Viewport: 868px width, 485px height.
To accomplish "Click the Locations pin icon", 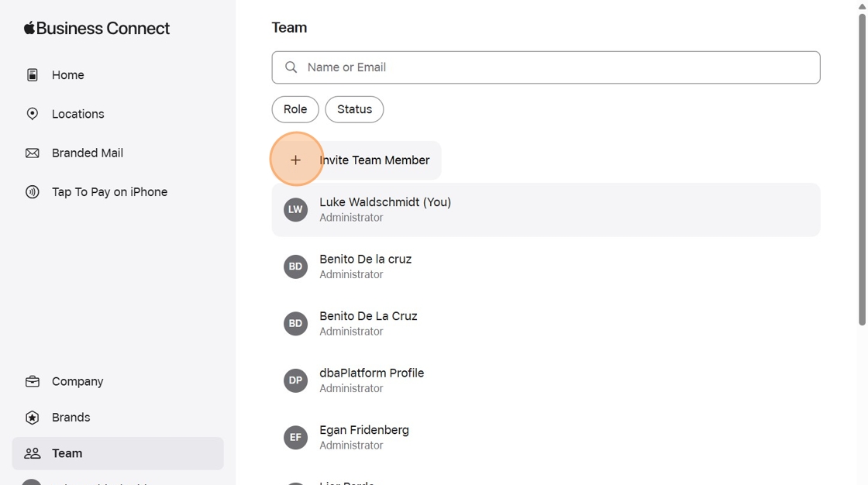I will [32, 113].
